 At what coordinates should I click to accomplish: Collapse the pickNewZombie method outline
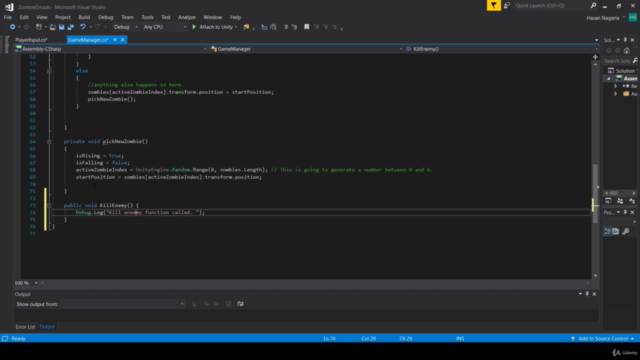pos(49,142)
